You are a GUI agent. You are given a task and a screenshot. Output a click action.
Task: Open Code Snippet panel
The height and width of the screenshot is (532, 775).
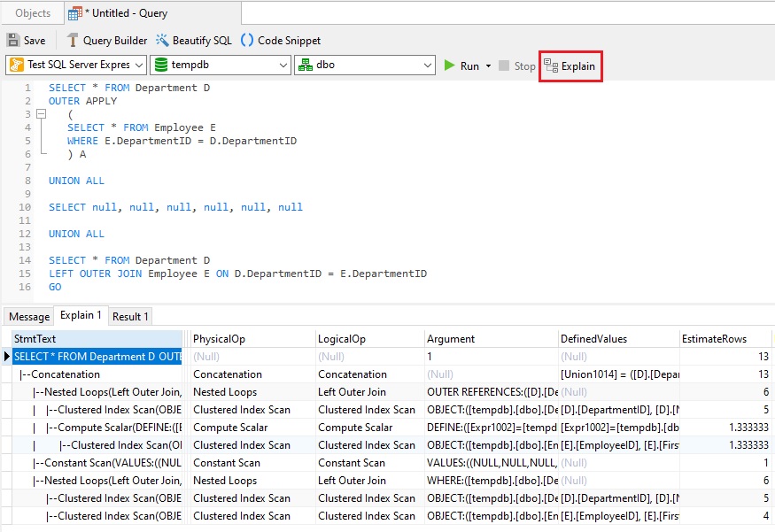[281, 41]
